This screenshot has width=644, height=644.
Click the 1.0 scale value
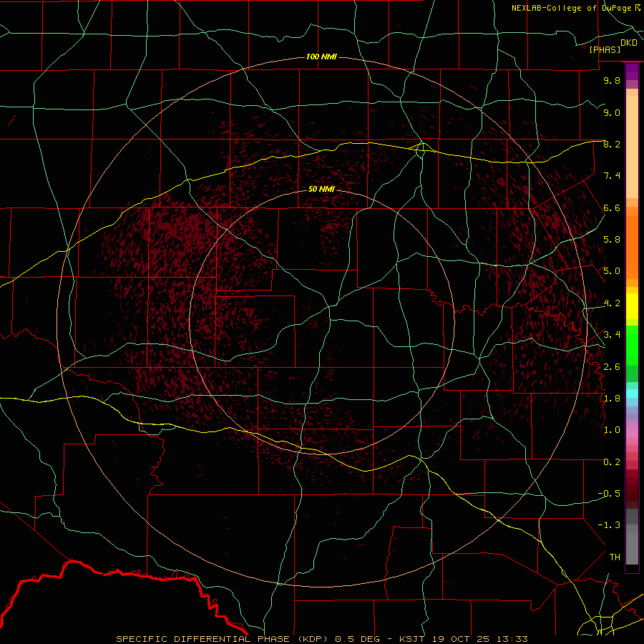[612, 430]
